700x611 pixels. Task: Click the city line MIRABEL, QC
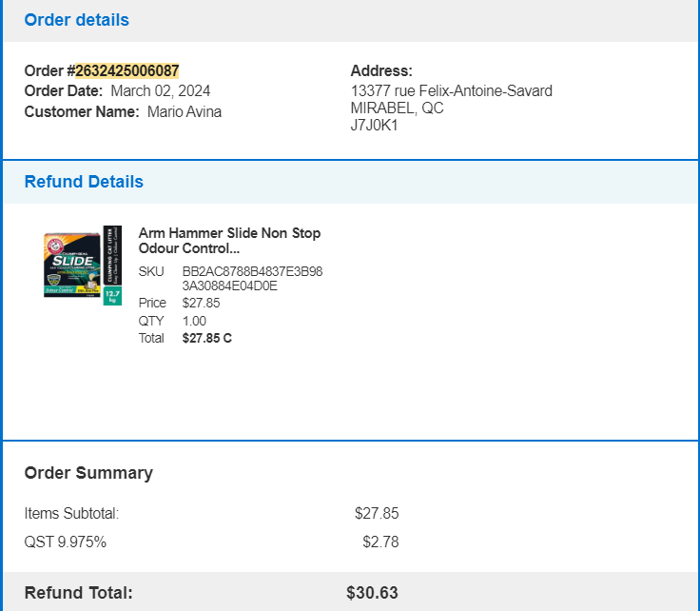[397, 108]
